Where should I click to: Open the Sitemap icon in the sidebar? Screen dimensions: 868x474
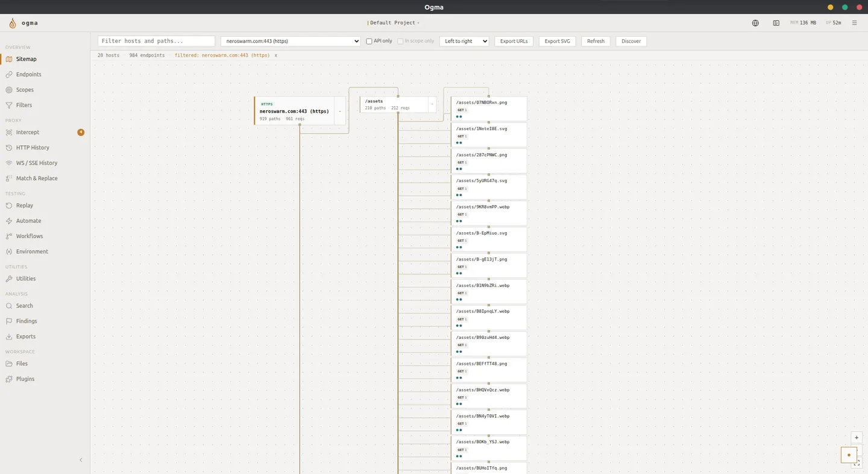coord(9,59)
